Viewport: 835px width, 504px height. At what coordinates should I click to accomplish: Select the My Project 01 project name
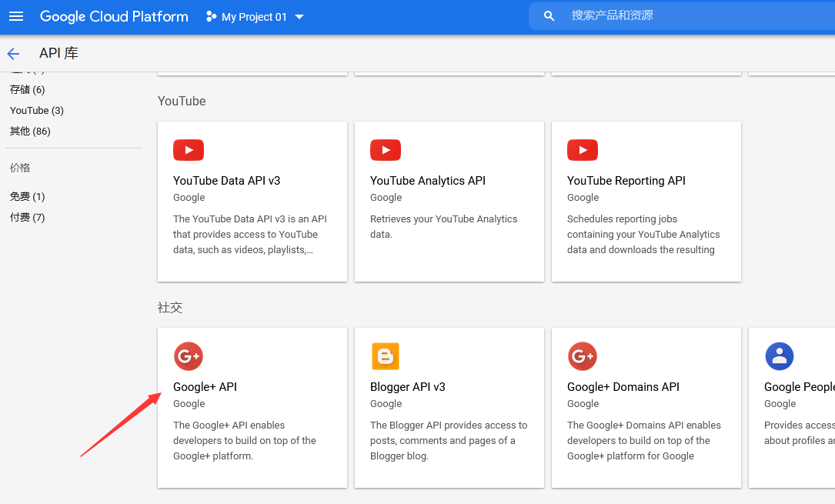254,17
